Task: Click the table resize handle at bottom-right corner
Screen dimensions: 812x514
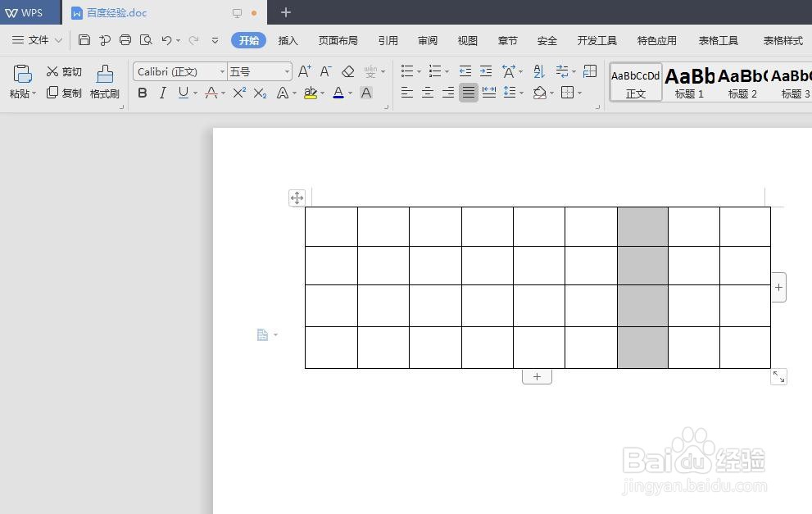Action: 778,377
